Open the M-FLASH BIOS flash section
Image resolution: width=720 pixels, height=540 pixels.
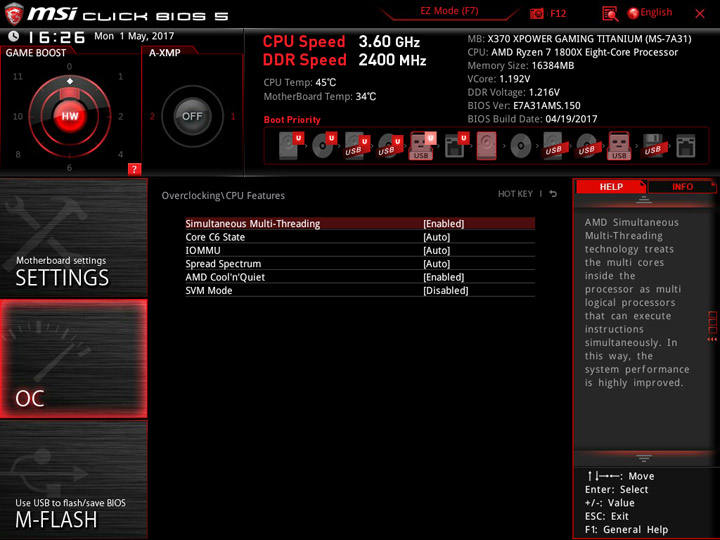click(73, 480)
